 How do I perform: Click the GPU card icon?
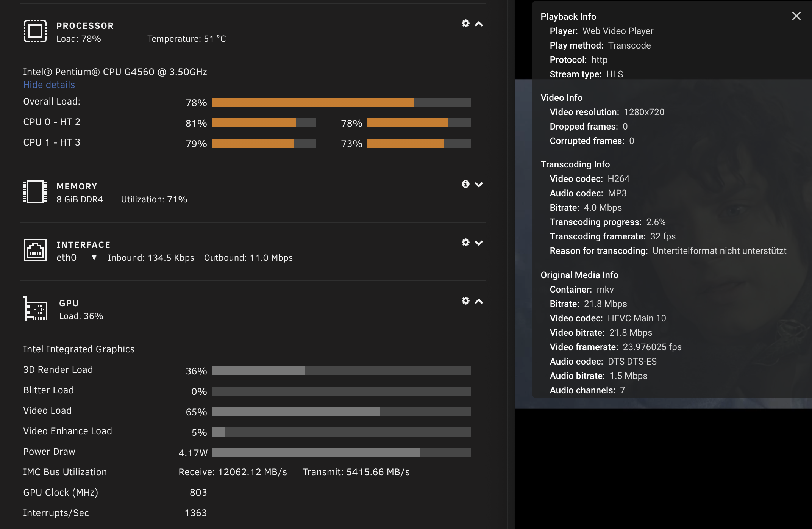pos(36,308)
